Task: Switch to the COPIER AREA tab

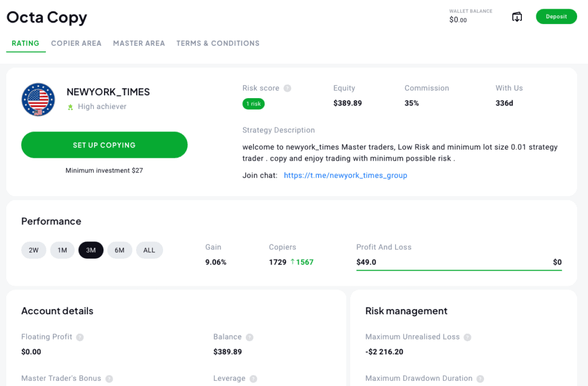Action: 76,43
